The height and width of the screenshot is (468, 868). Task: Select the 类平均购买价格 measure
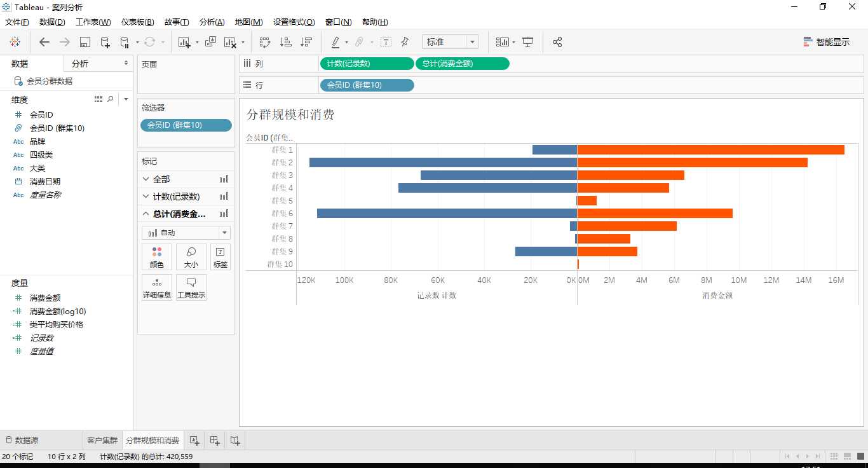[57, 324]
